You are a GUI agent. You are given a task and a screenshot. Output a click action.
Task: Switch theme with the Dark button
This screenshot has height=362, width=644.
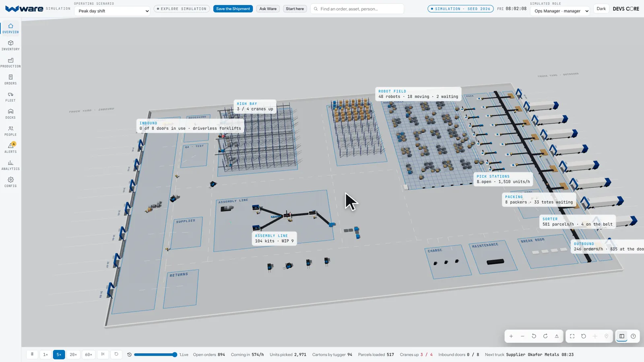pyautogui.click(x=601, y=9)
